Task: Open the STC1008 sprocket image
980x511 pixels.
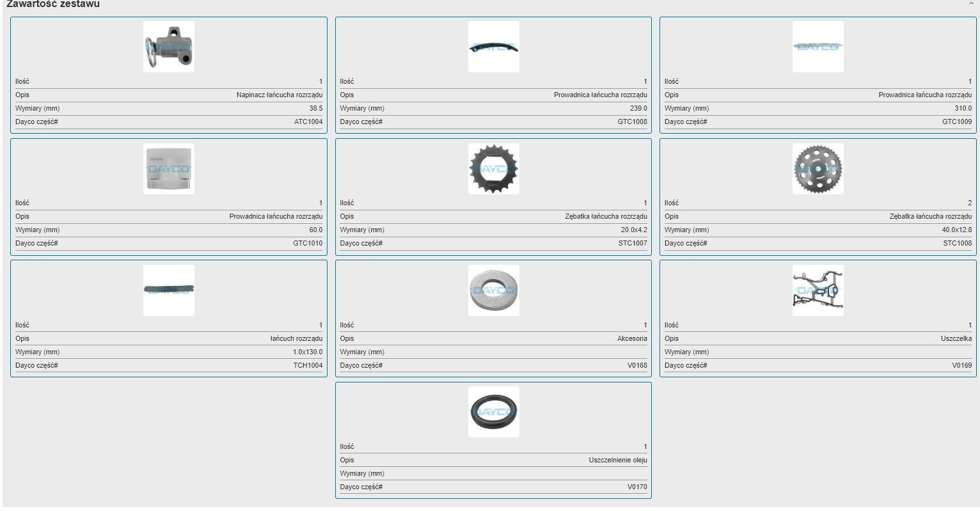Action: click(x=818, y=168)
